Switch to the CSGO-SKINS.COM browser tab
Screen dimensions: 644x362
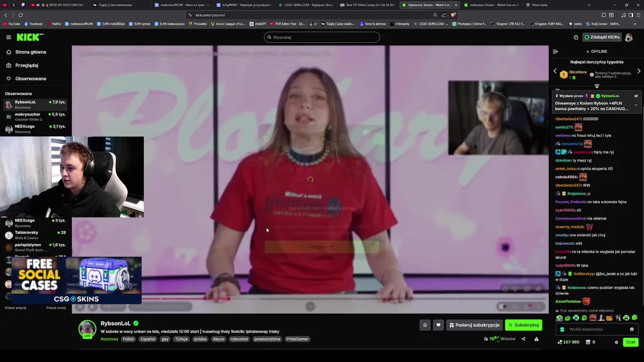(306, 5)
